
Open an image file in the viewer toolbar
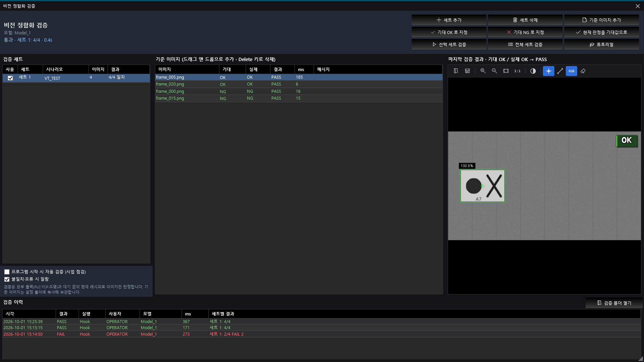click(456, 71)
